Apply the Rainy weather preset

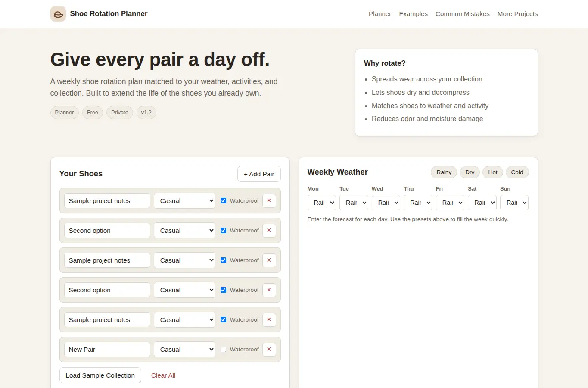(444, 172)
